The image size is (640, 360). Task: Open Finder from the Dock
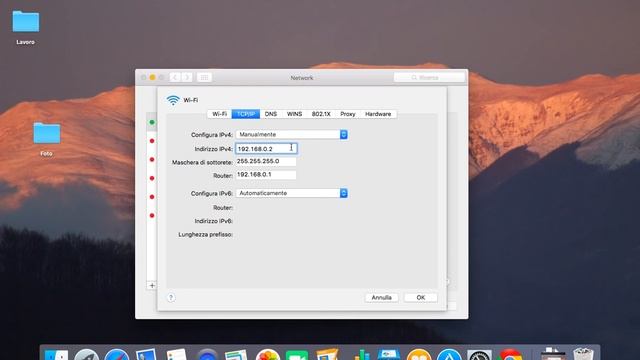[56, 355]
